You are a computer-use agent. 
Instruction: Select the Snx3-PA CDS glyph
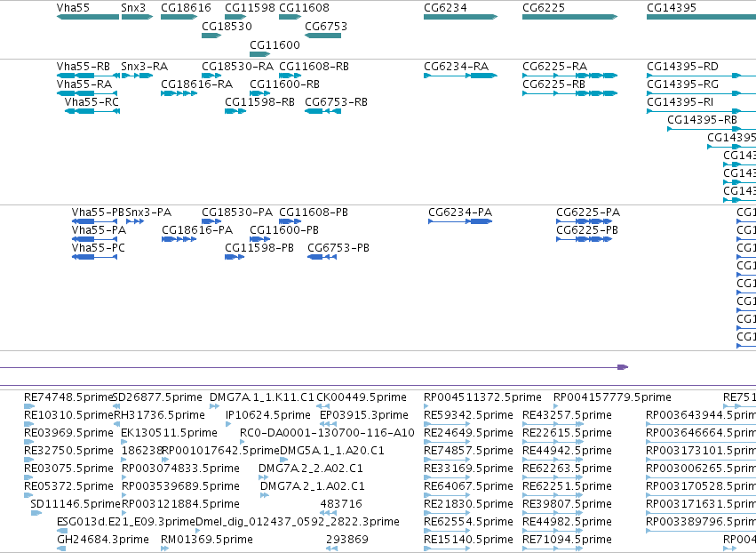click(x=135, y=221)
